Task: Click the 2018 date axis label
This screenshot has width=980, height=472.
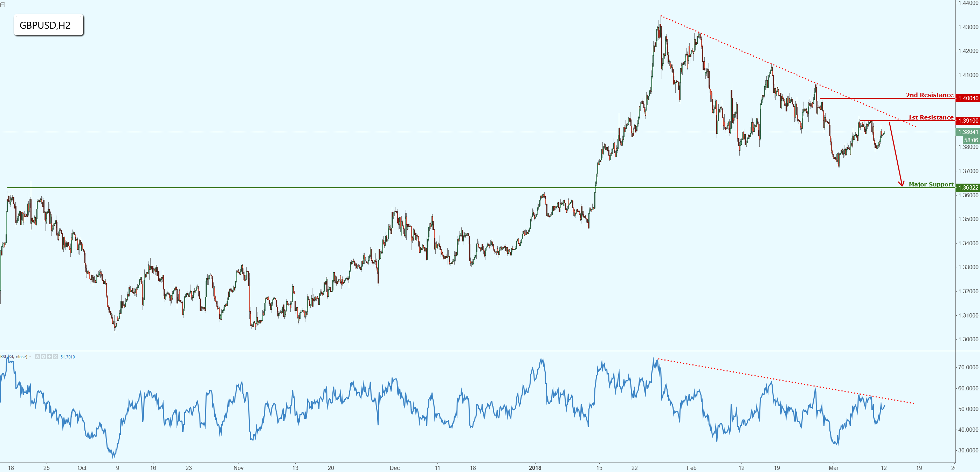Action: tap(535, 468)
